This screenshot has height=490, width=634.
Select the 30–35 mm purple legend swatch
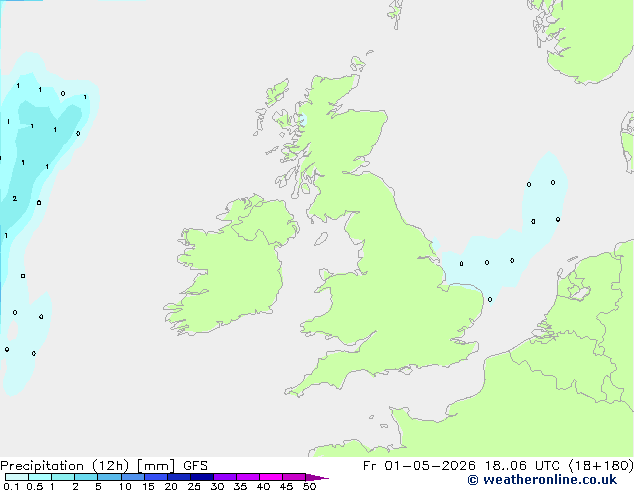(x=225, y=477)
